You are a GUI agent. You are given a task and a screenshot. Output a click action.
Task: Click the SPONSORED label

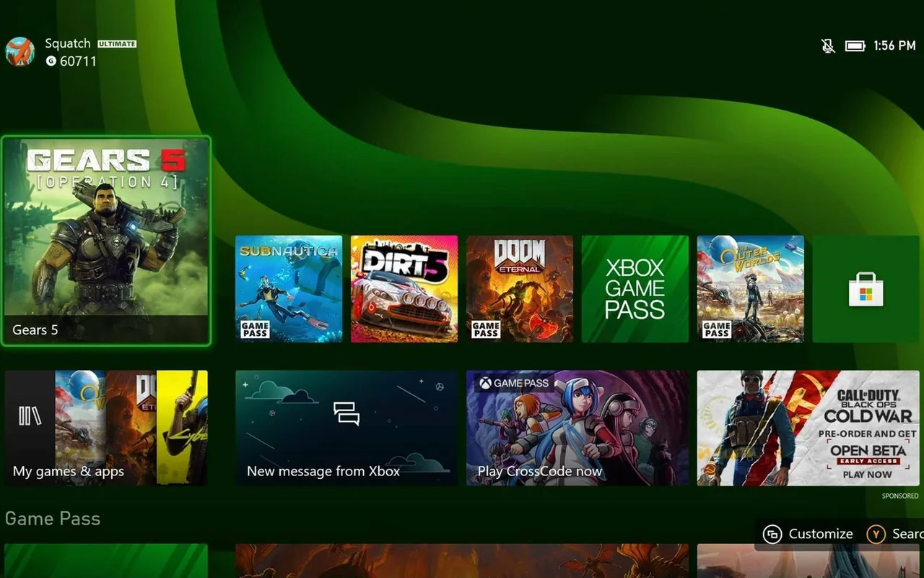pyautogui.click(x=900, y=496)
